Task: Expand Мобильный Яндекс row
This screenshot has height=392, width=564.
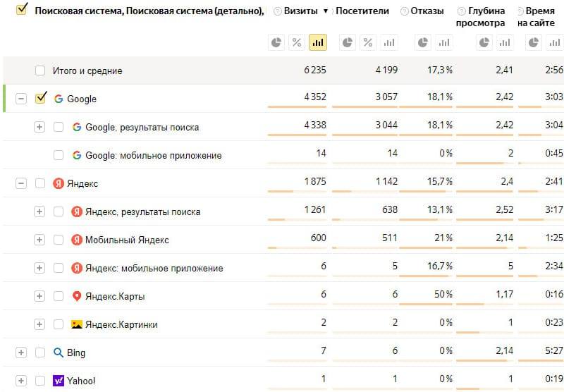Action: (39, 240)
